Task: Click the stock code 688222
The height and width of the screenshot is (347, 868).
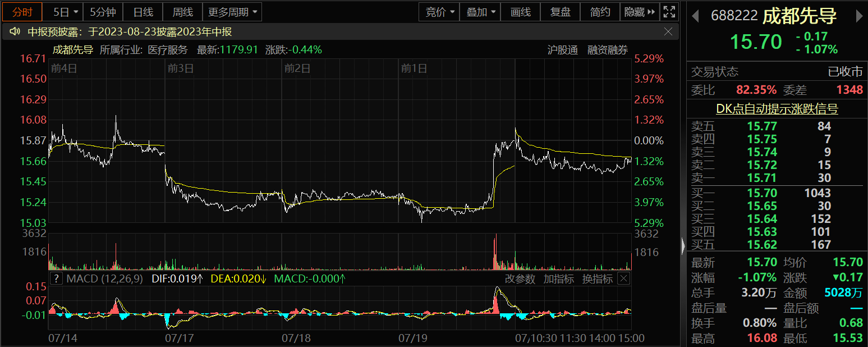Action: (734, 16)
